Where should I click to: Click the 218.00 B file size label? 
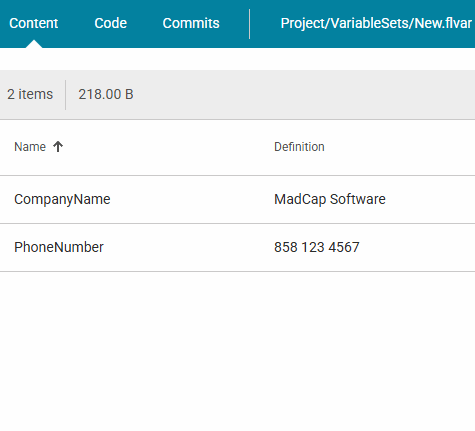(106, 94)
